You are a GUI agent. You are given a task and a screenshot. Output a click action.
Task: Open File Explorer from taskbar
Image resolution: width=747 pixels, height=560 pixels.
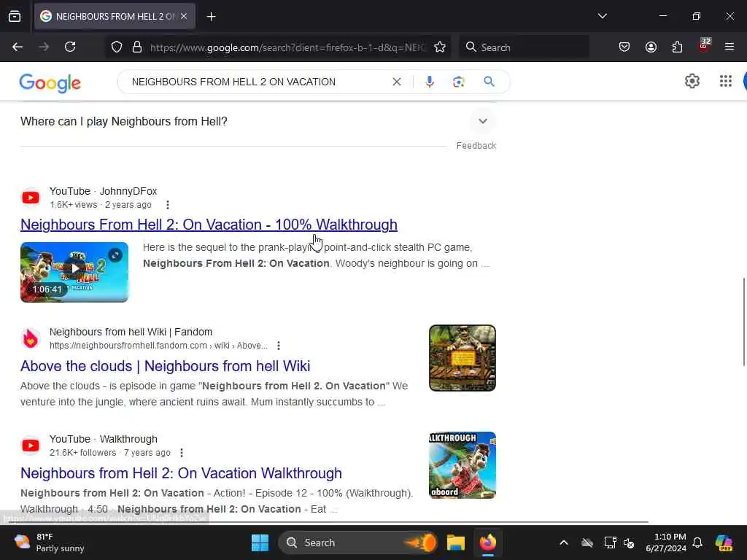click(455, 542)
